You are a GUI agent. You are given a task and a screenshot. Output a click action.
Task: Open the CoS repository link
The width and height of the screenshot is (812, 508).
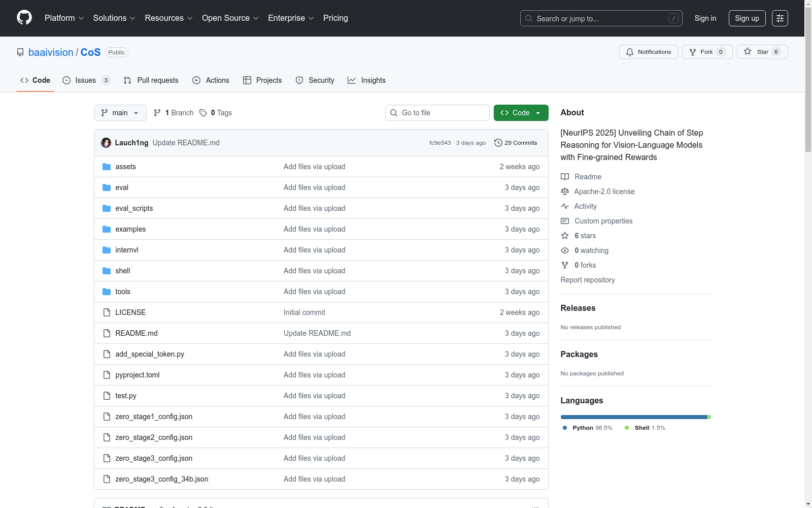coord(90,52)
